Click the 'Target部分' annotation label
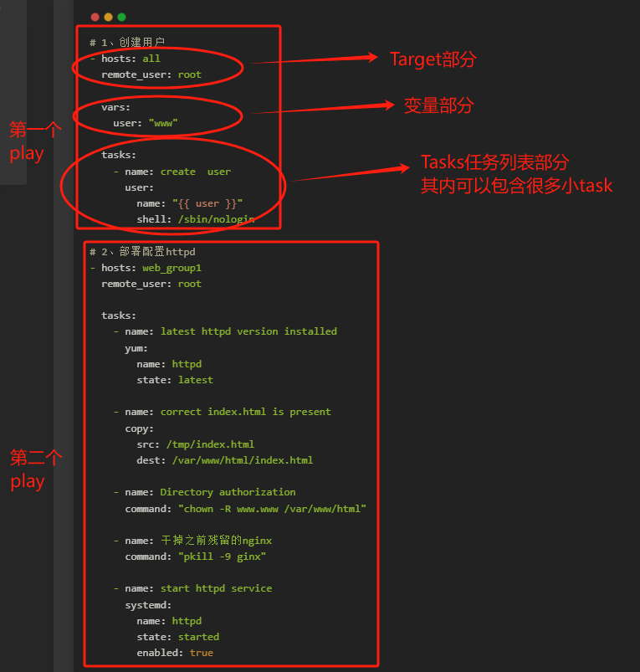The image size is (640, 672). [x=433, y=59]
